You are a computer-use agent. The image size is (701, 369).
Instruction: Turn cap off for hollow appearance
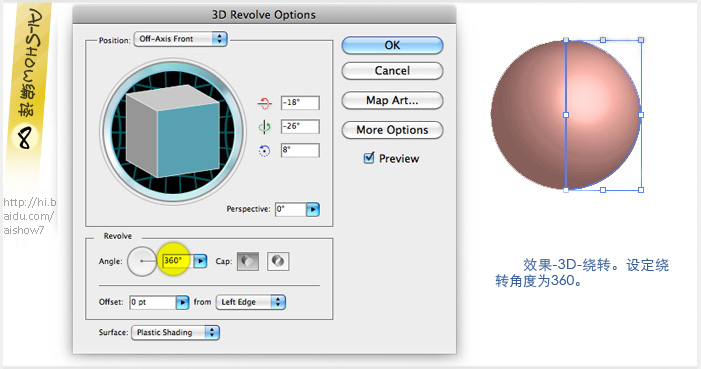click(278, 261)
